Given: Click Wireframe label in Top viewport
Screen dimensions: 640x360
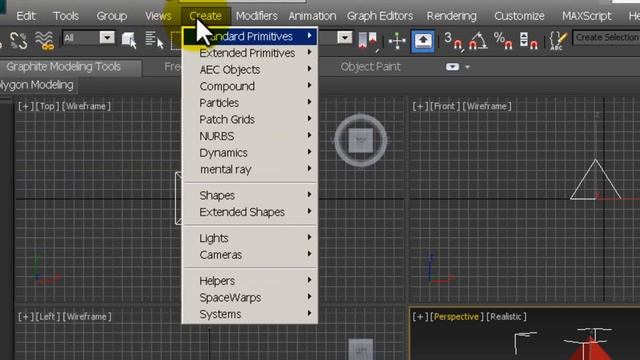Looking at the screenshot, I should click(x=86, y=107).
